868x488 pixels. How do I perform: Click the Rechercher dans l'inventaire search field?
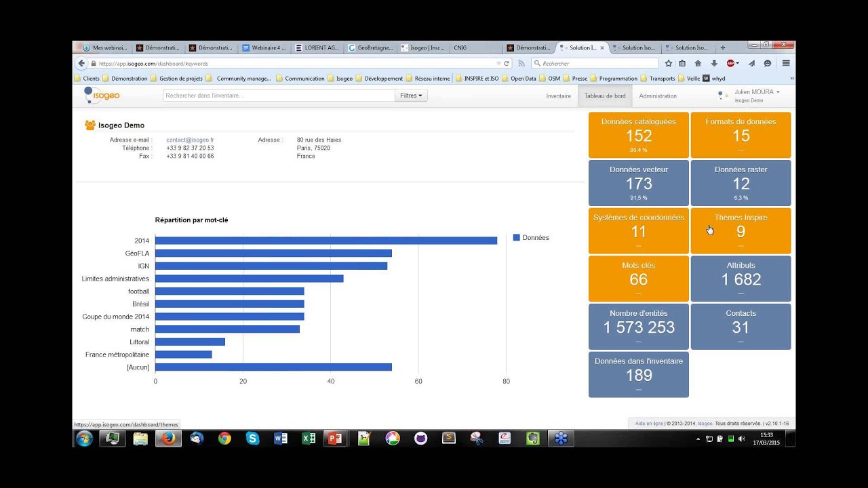point(279,96)
